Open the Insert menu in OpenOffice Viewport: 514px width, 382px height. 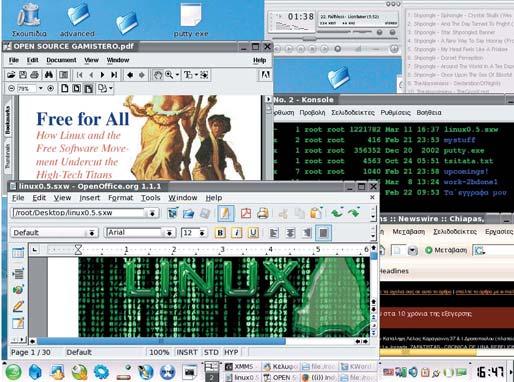tap(89, 198)
